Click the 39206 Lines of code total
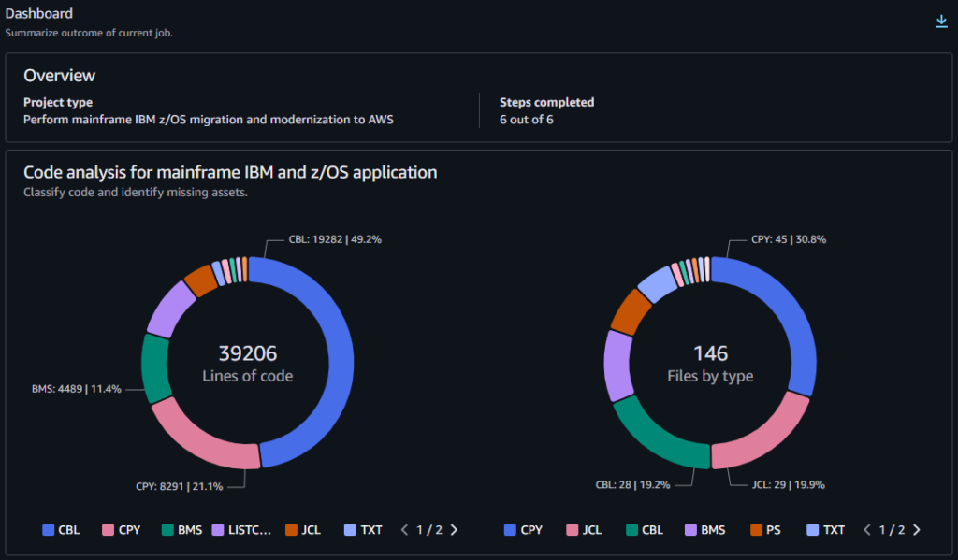This screenshot has height=560, width=958. tap(248, 353)
